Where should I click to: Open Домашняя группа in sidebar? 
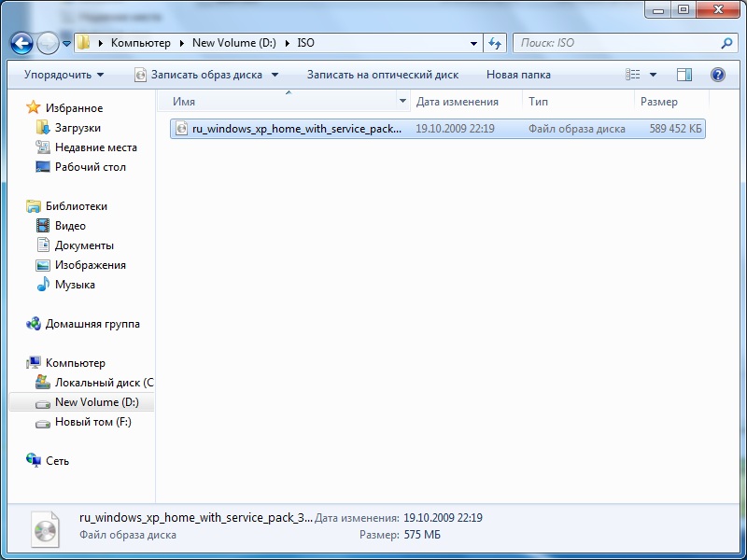click(x=92, y=324)
